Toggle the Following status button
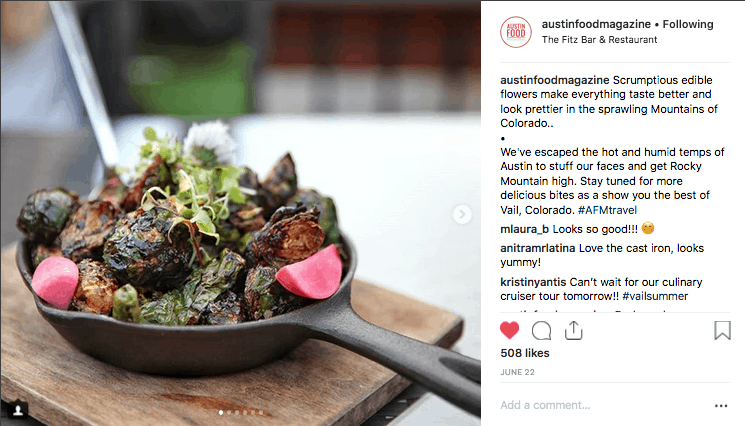Image resolution: width=745 pixels, height=426 pixels. pyautogui.click(x=688, y=24)
